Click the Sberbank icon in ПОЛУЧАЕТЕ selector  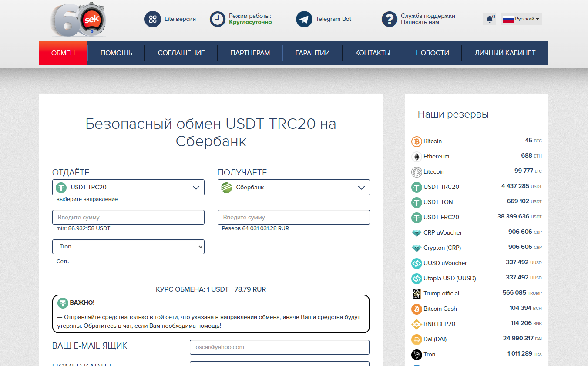(227, 188)
